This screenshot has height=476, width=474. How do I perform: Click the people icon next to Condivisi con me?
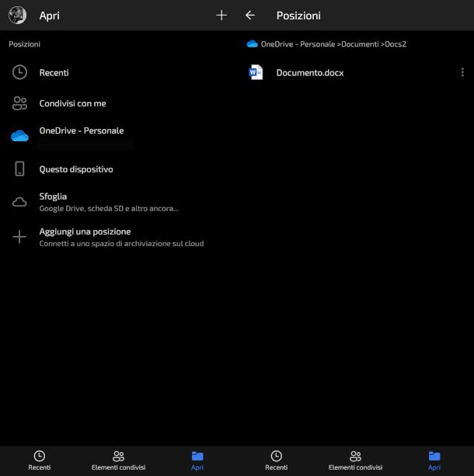19,103
